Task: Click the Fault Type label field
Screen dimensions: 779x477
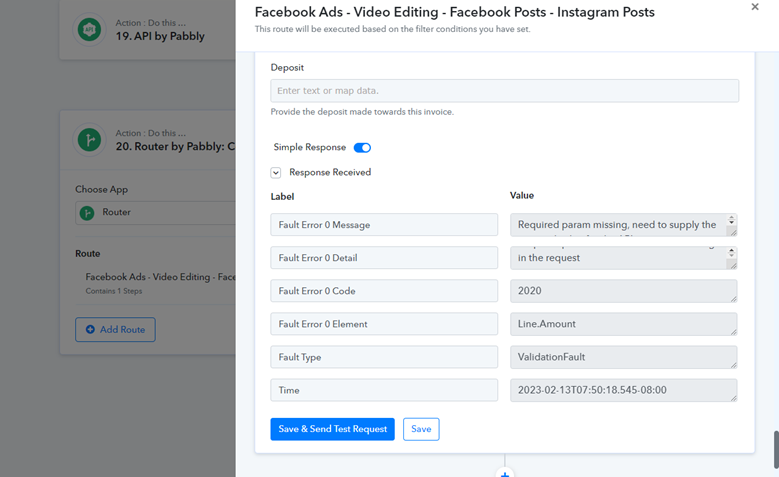Action: tap(384, 357)
